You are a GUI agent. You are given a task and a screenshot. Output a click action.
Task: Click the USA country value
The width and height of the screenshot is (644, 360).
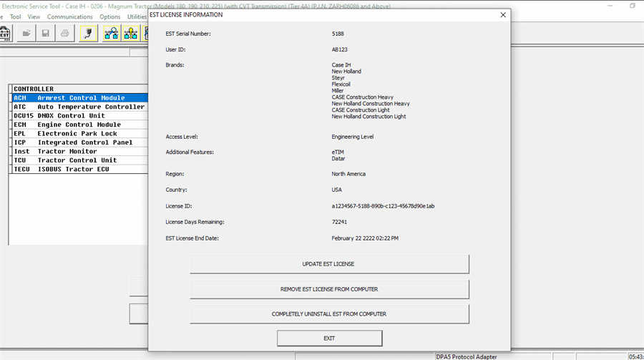click(x=336, y=190)
